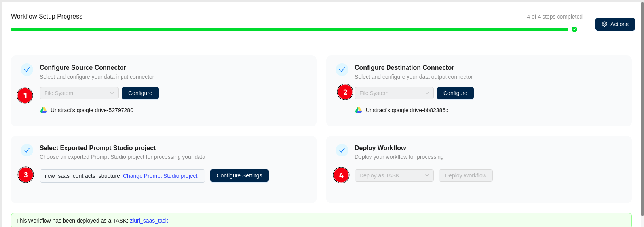Click the Workflow Setup Progress heading

point(47,16)
